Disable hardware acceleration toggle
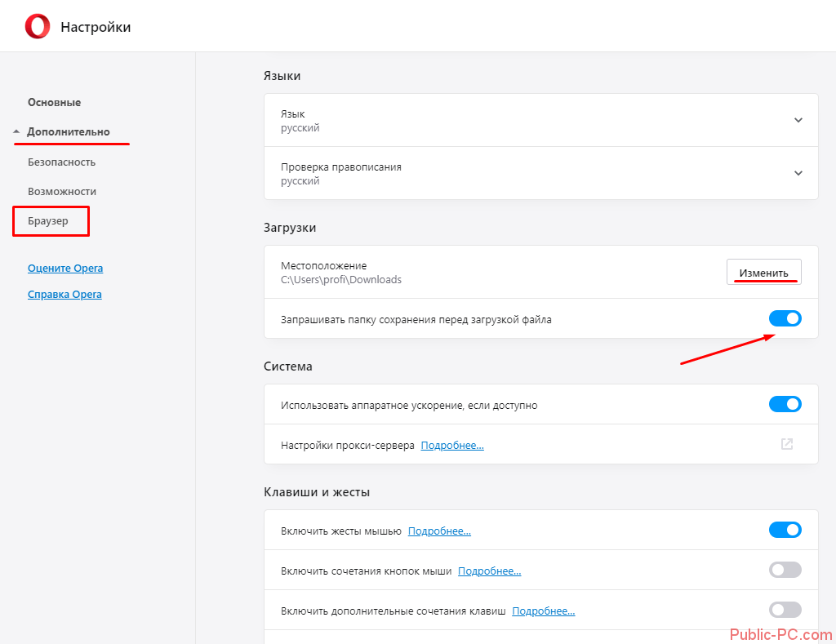Viewport: 836px width, 644px height. [x=785, y=404]
